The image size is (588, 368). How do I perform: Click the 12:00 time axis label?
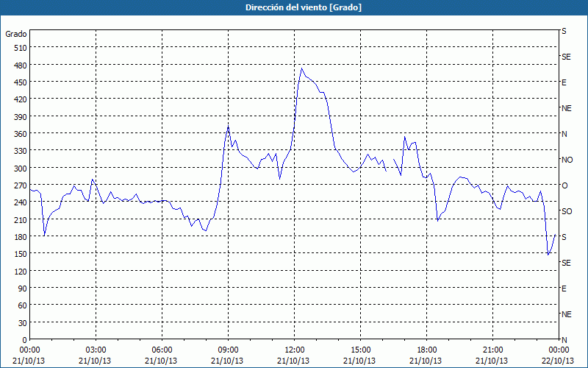point(295,350)
